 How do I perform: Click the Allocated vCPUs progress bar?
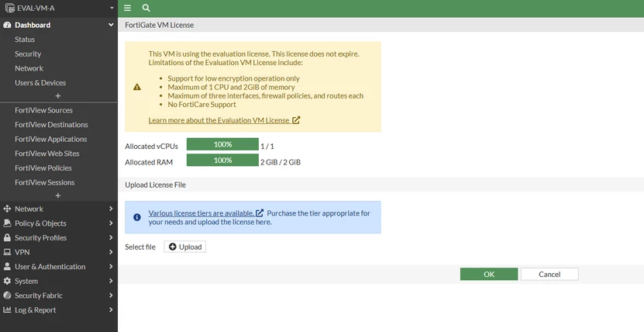(x=222, y=144)
